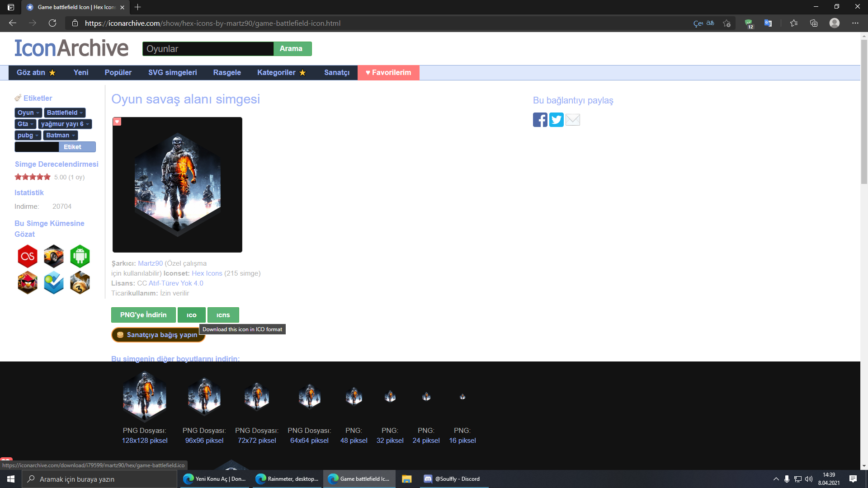Click the Windows taskbar search box

pos(99,479)
